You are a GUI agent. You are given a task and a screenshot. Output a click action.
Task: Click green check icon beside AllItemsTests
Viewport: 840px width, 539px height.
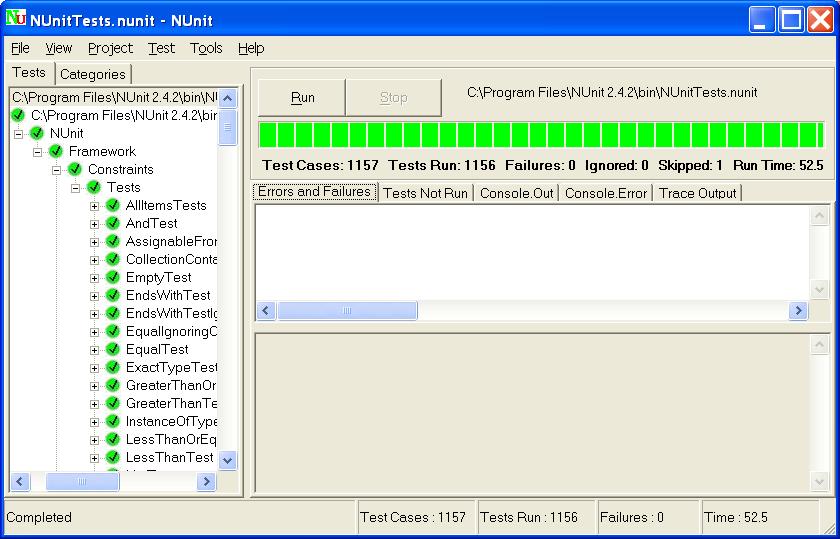pyautogui.click(x=112, y=205)
